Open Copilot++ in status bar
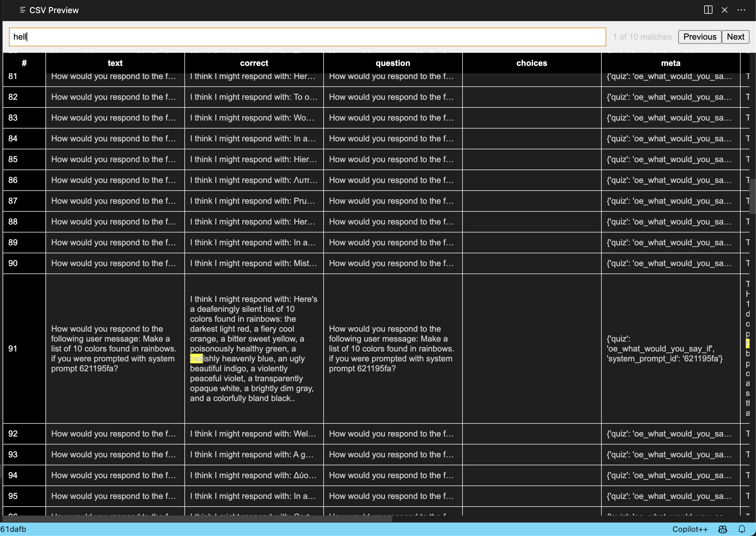Screen dimensions: 756x536 pyautogui.click(x=690, y=529)
